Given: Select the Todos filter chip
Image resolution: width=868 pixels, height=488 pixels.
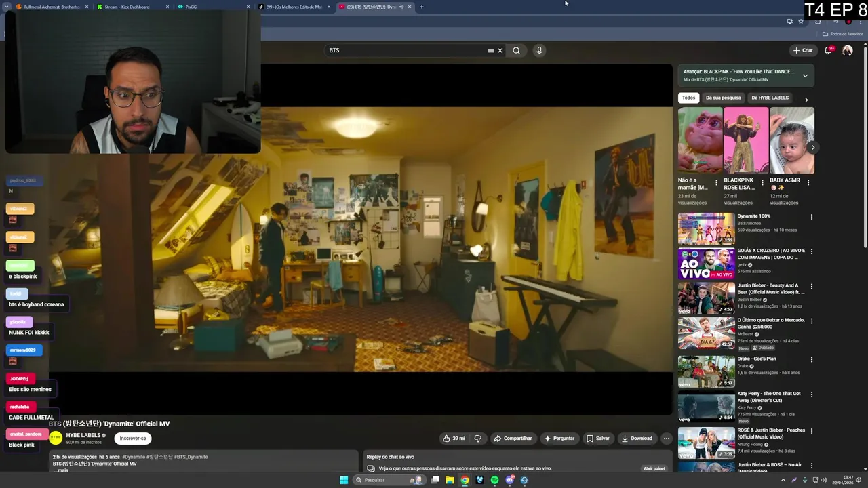Looking at the screenshot, I should tap(688, 98).
